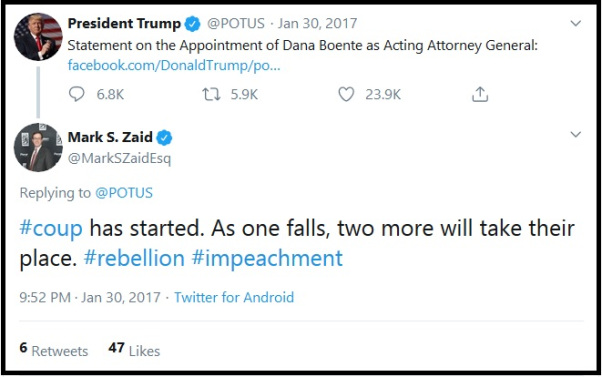Click Mark S. Zaid's verified badge
The height and width of the screenshot is (377, 602).
coord(164,137)
